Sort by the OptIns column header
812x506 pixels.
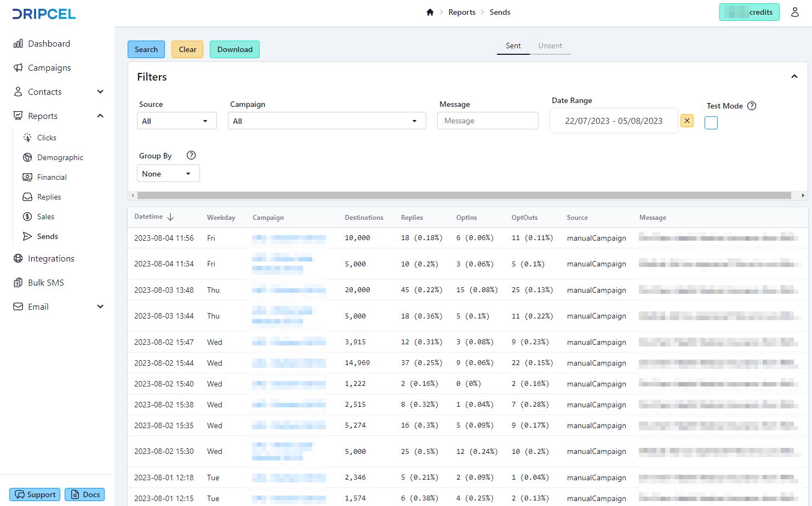[x=466, y=218]
